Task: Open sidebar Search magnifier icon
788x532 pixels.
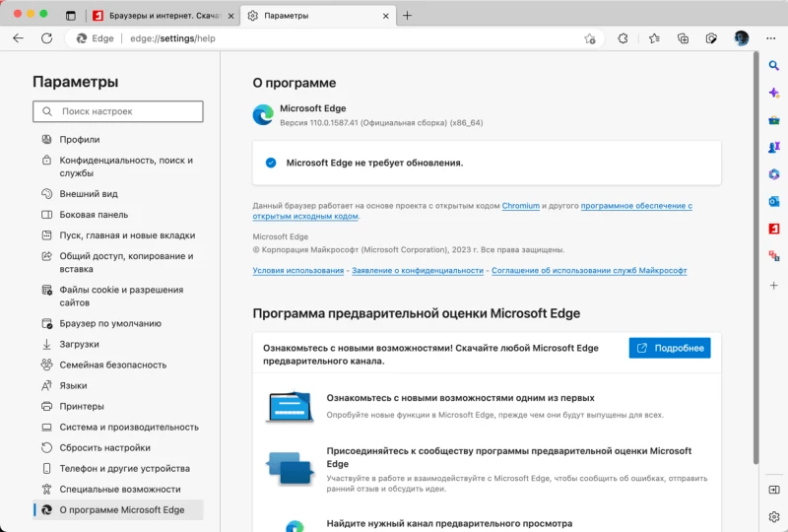Action: coord(774,65)
